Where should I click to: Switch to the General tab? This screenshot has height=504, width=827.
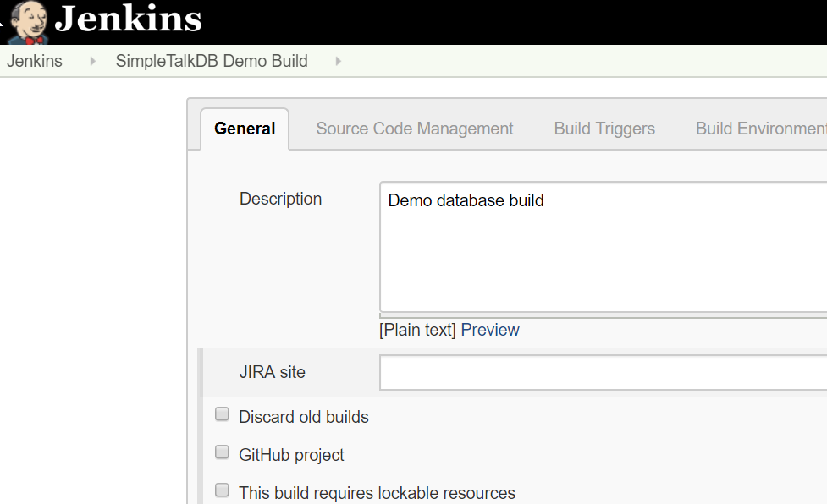click(245, 128)
